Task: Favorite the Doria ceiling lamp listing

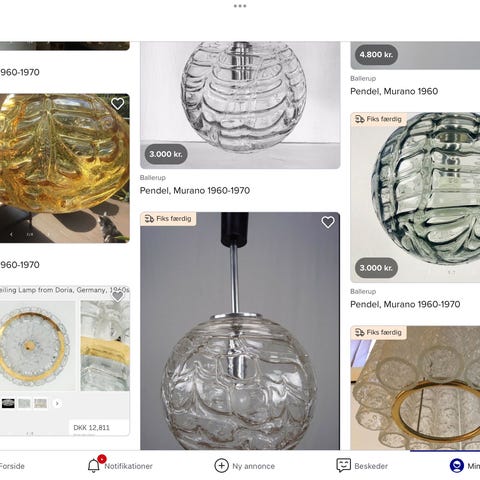Action: [x=117, y=296]
